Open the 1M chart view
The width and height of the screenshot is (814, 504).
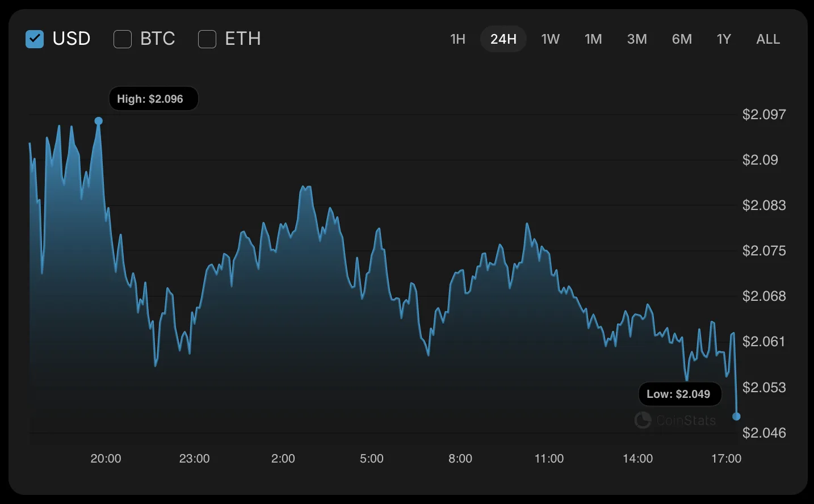point(593,39)
